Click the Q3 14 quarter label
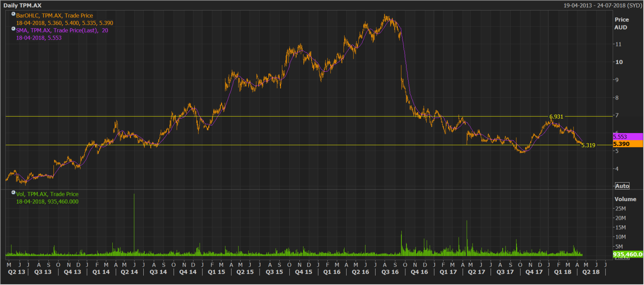 (x=158, y=272)
